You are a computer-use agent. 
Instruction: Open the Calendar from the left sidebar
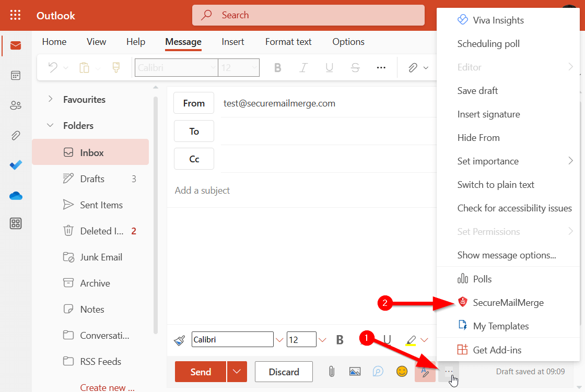click(x=16, y=75)
